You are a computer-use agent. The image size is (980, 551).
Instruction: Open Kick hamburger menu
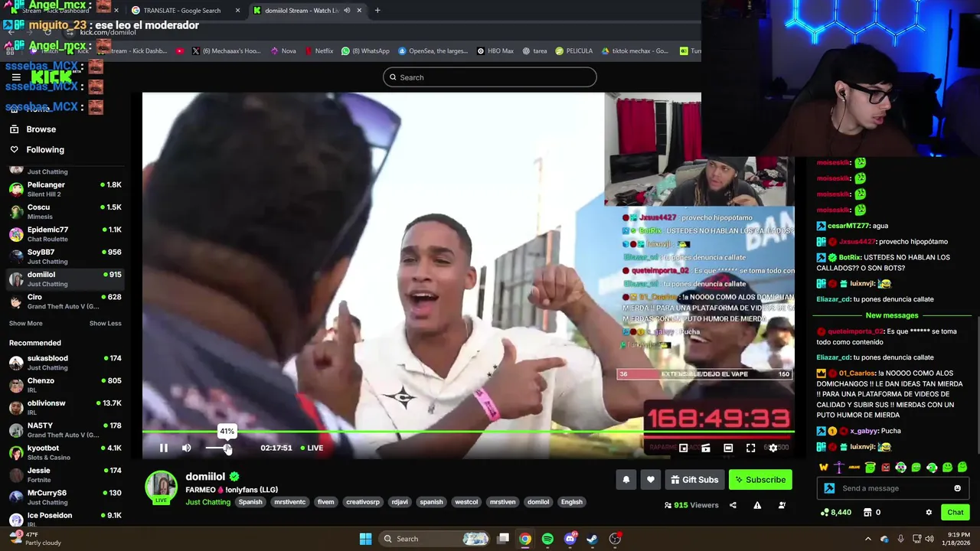tap(15, 77)
